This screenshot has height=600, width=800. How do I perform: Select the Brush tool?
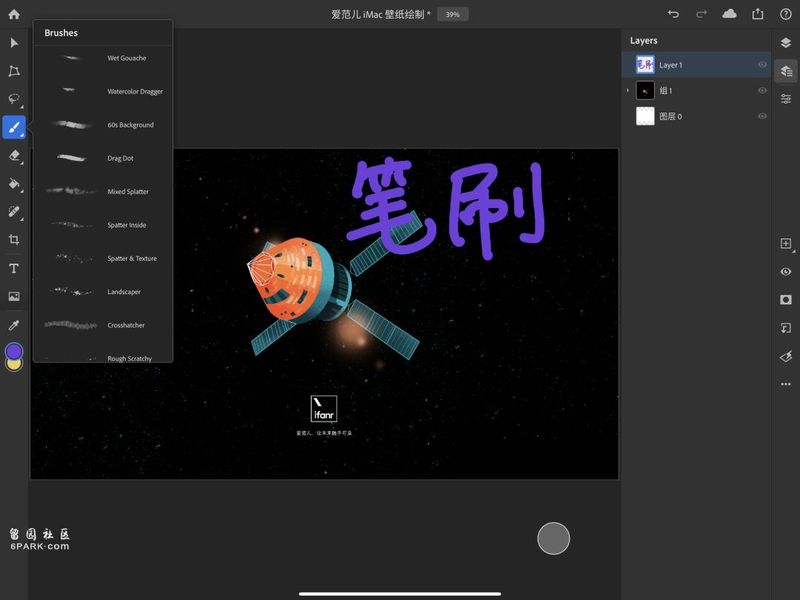(x=14, y=127)
